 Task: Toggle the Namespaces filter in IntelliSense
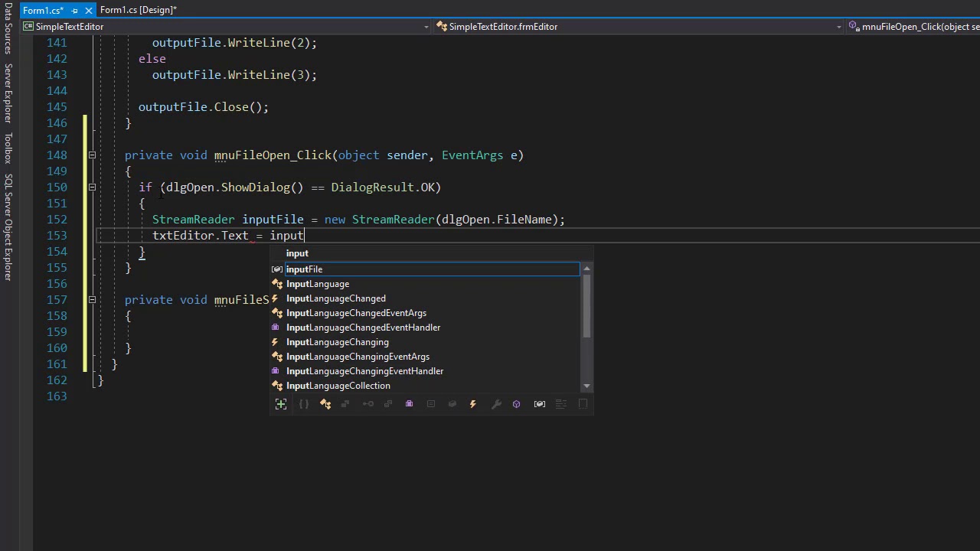tap(304, 404)
